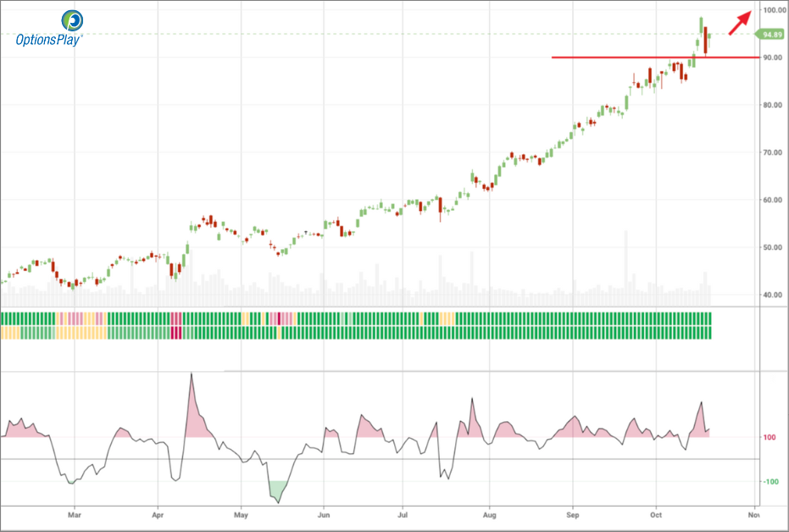Image resolution: width=789 pixels, height=532 pixels.
Task: Select the highest green candle in October
Action: pos(702,25)
